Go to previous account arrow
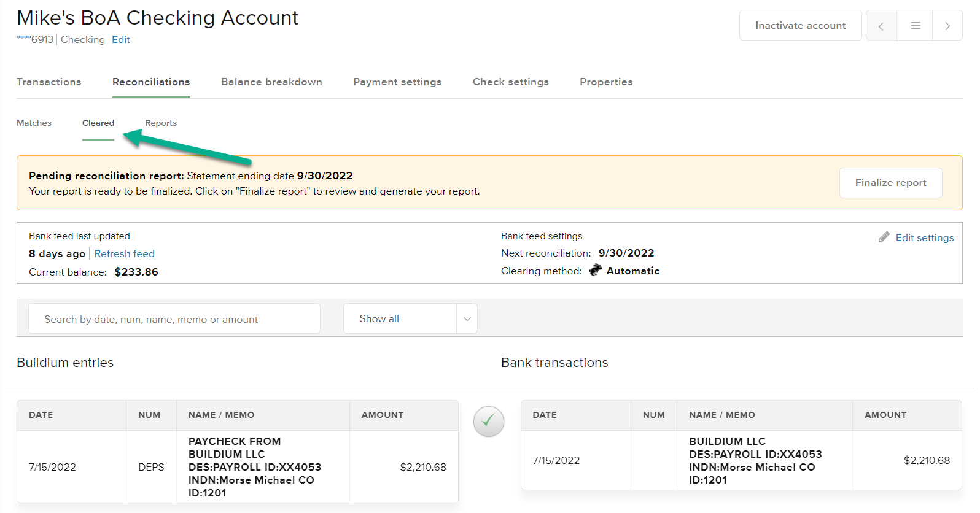Viewport: 980px width, 513px height. pos(881,26)
